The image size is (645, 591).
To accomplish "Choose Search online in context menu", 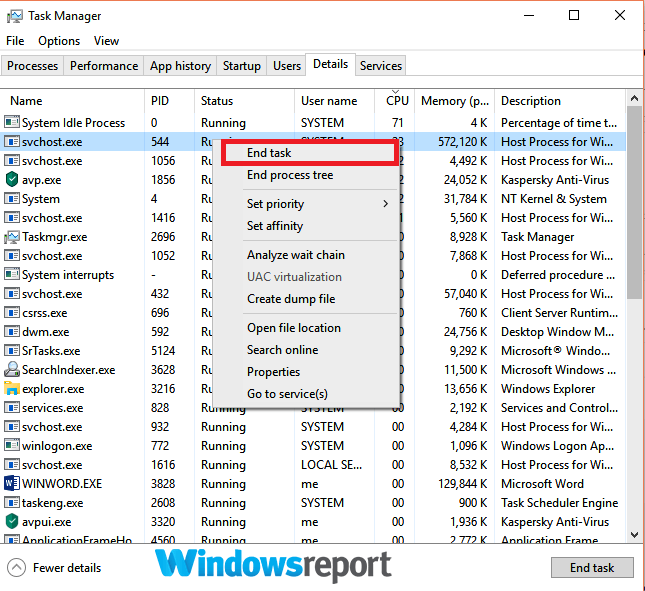I will pyautogui.click(x=282, y=350).
